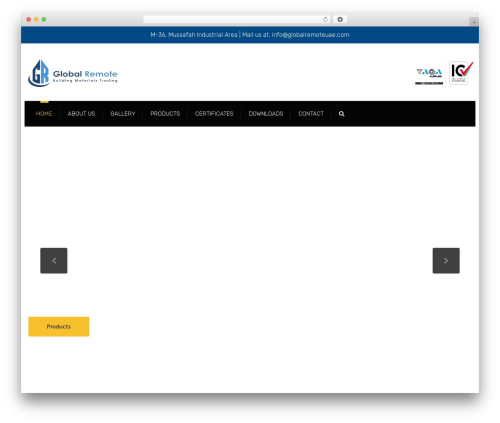Viewport: 500px width, 423px height.
Task: Minimize window with yellow traffic light
Action: point(36,19)
